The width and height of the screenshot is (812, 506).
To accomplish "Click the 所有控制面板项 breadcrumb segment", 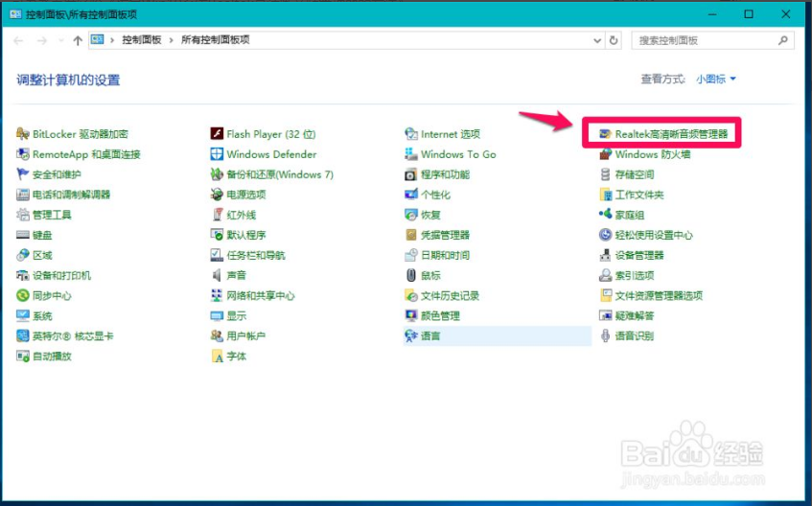I will pos(216,40).
